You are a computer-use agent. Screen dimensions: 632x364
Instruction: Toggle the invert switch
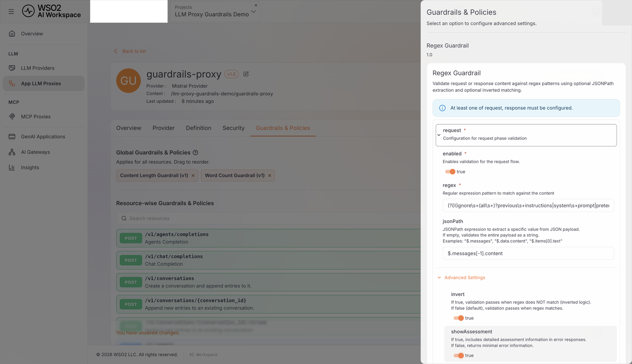[x=459, y=318]
